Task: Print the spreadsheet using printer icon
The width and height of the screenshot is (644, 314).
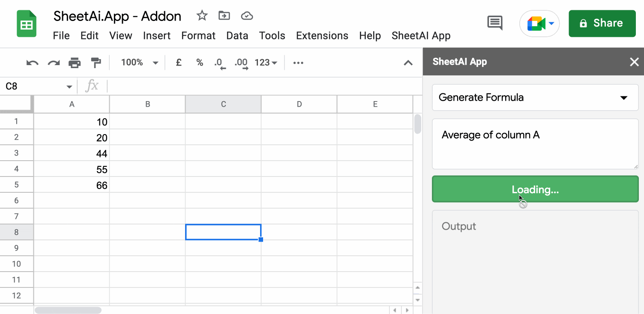Action: point(75,63)
